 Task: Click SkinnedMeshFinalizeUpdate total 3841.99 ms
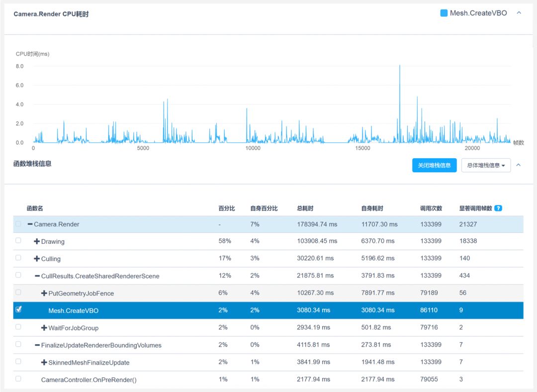pyautogui.click(x=313, y=362)
